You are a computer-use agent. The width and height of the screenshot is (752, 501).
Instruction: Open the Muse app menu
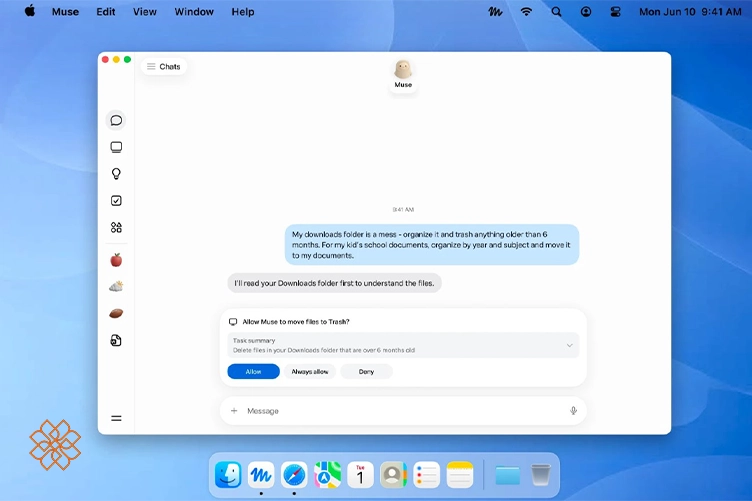[65, 12]
